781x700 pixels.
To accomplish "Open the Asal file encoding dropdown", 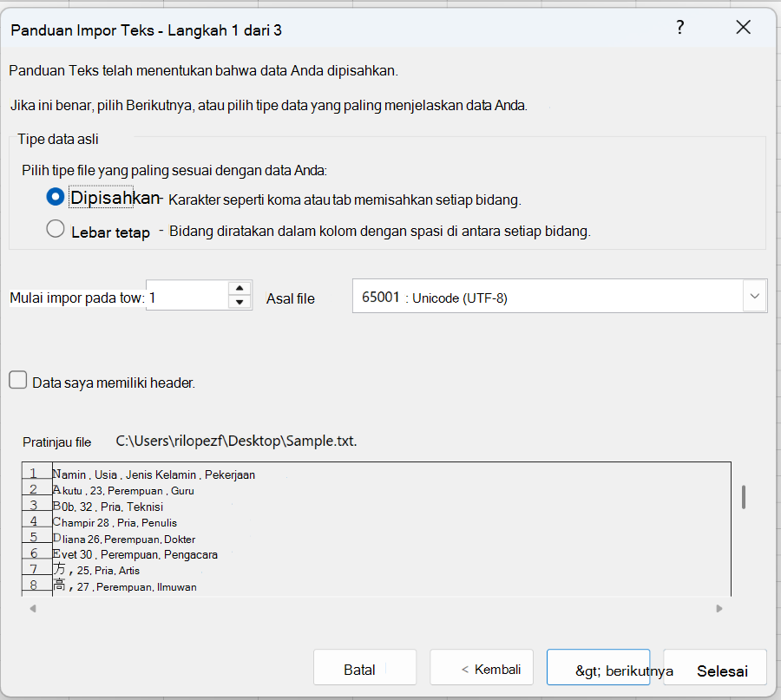I will 755,297.
